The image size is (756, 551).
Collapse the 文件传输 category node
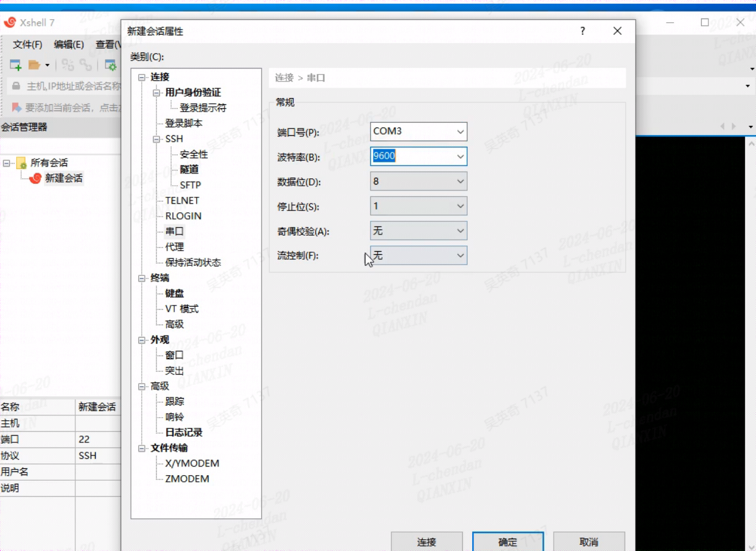pos(142,448)
